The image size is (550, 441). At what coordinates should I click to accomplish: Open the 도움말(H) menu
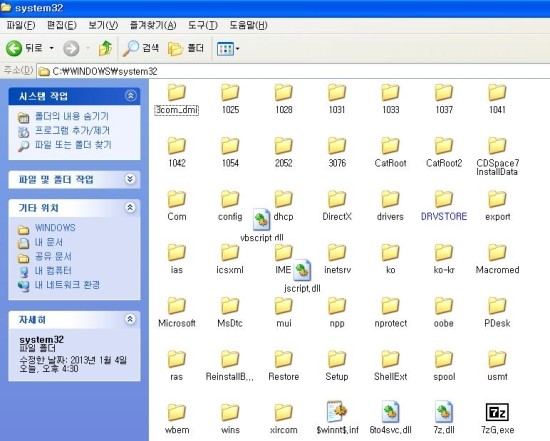coord(248,25)
